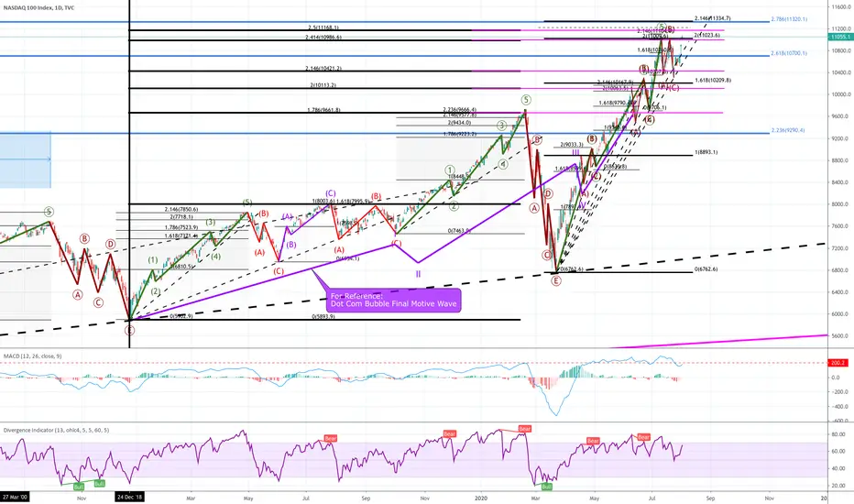Viewport: 854px width, 504px height.
Task: Click the green 11055.1 current price tag
Action: pyautogui.click(x=840, y=37)
